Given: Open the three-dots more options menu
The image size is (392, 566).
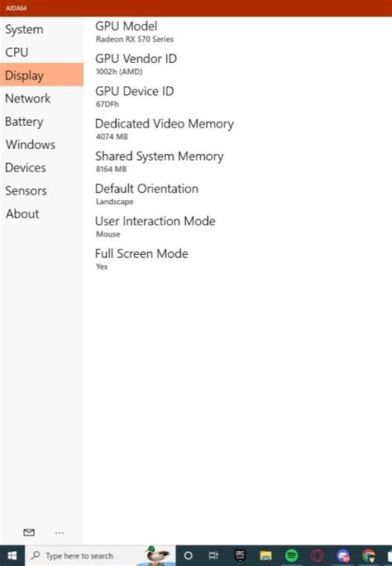Looking at the screenshot, I should pos(60,533).
